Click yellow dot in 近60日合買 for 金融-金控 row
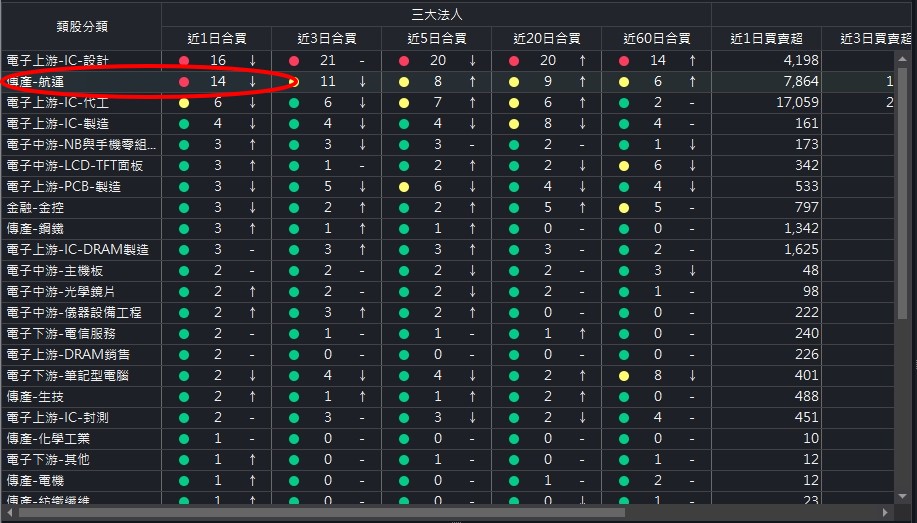The width and height of the screenshot is (917, 523). point(624,208)
